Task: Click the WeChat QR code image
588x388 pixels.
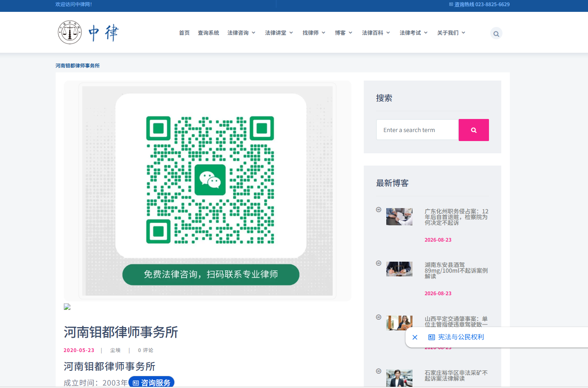Action: (x=210, y=179)
